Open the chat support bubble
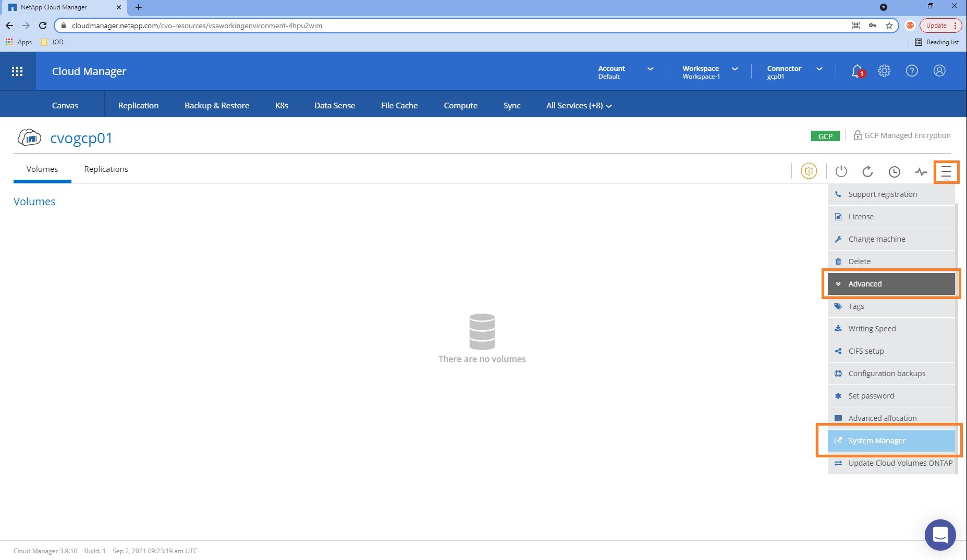Image resolution: width=967 pixels, height=560 pixels. click(940, 534)
